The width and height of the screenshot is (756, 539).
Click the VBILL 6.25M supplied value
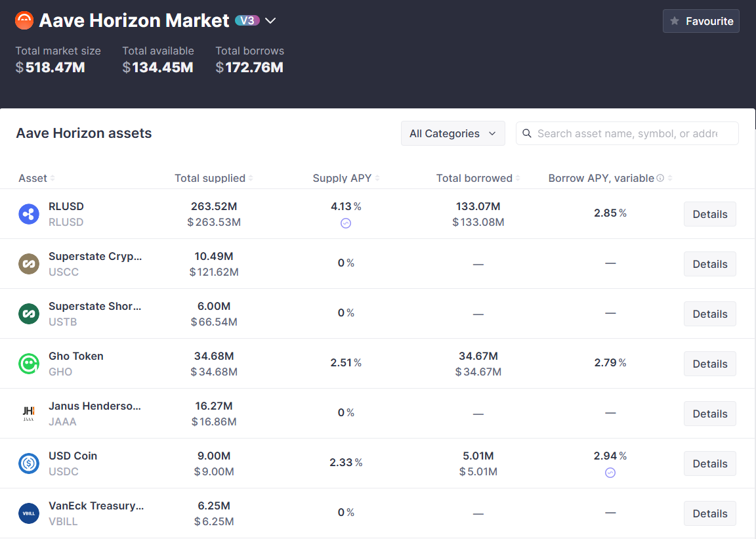214,506
